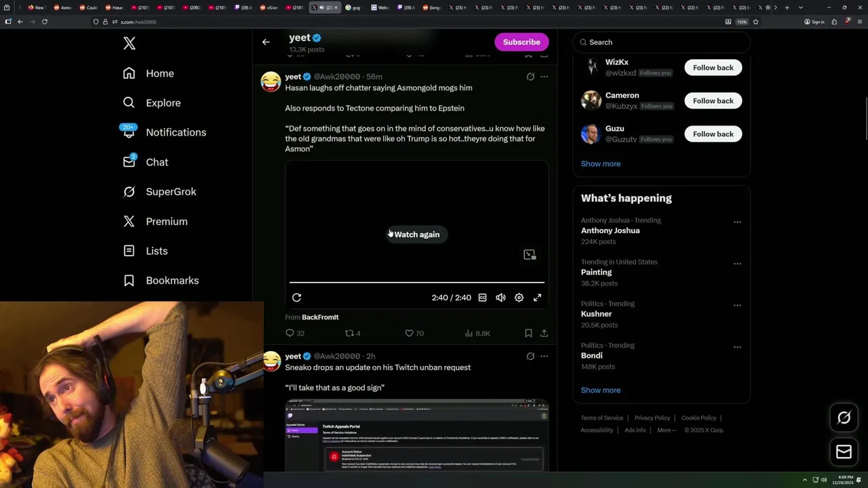Screen dimensions: 868x488
Task: Open Lists in the sidebar
Action: 145,251
